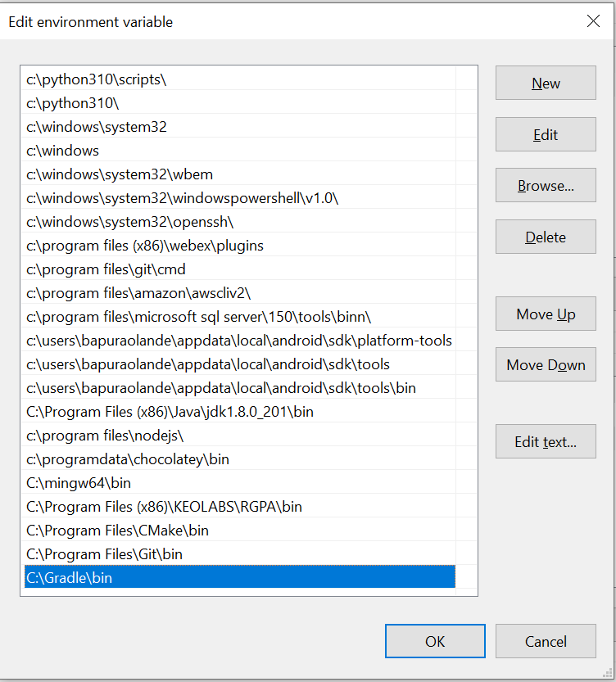Delete the selected path entry
The height and width of the screenshot is (682, 616).
[x=546, y=237]
